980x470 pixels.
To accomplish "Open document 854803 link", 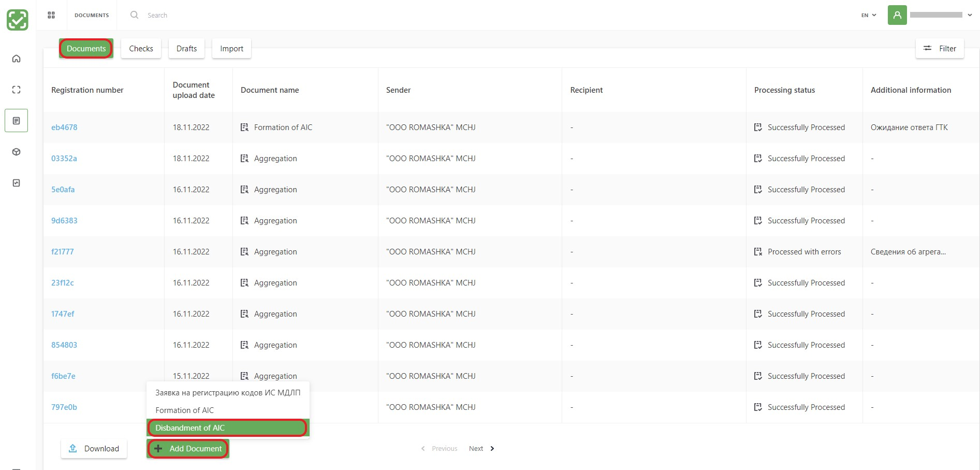I will (64, 345).
